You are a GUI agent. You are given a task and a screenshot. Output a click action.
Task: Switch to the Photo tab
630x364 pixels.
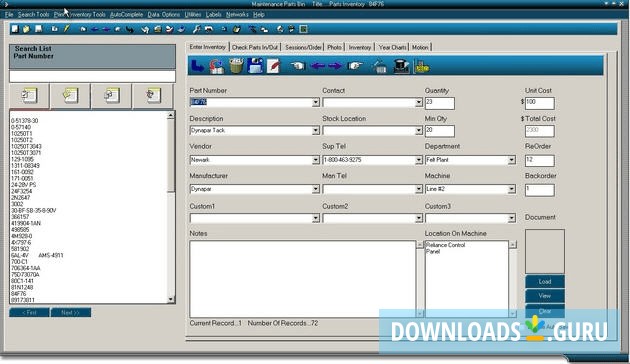coord(334,47)
